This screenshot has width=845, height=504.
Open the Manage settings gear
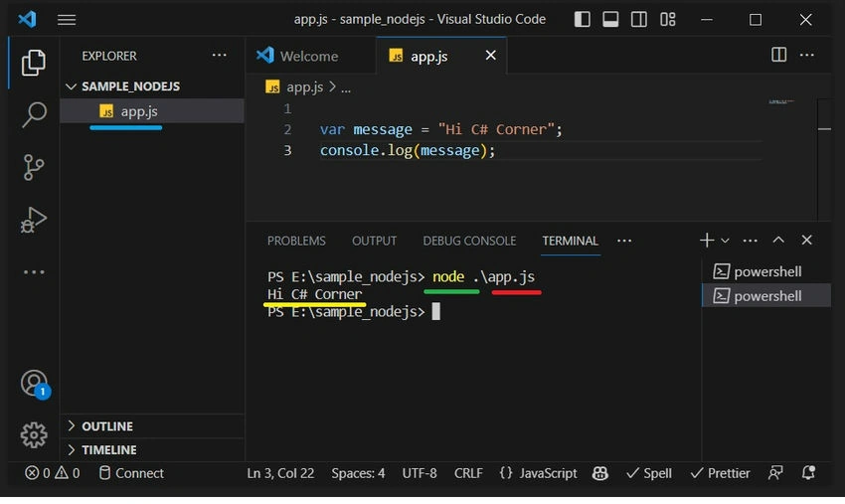[x=34, y=435]
